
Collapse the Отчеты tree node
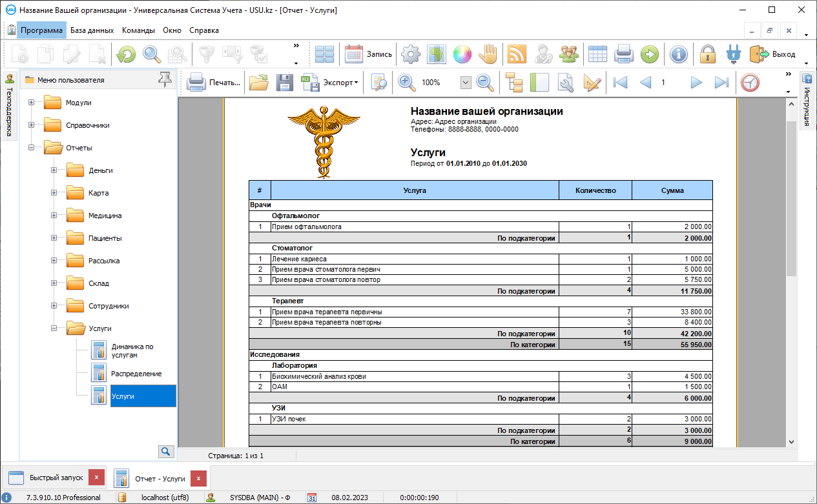coord(32,148)
